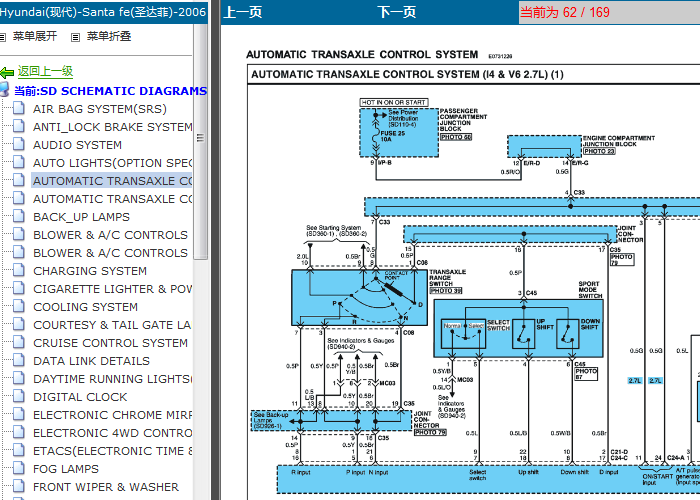Open CRUISE CONTROL SYSTEM diagram
The image size is (700, 500).
110,343
